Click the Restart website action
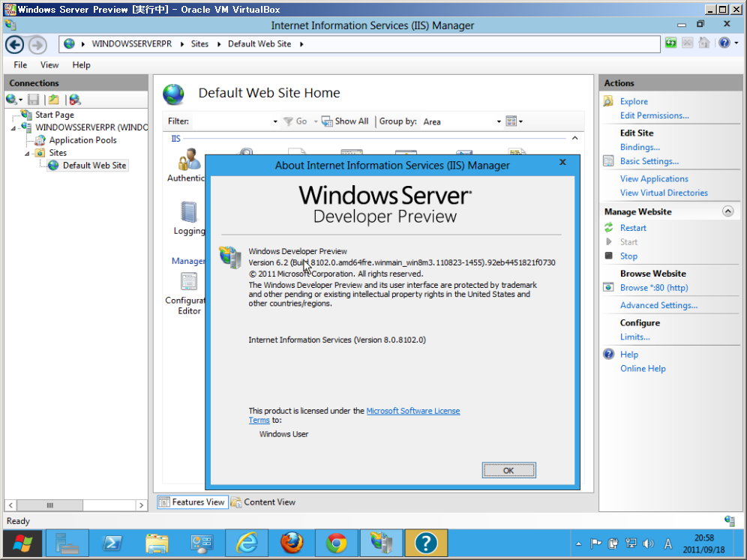Image resolution: width=747 pixels, height=560 pixels. pos(632,228)
